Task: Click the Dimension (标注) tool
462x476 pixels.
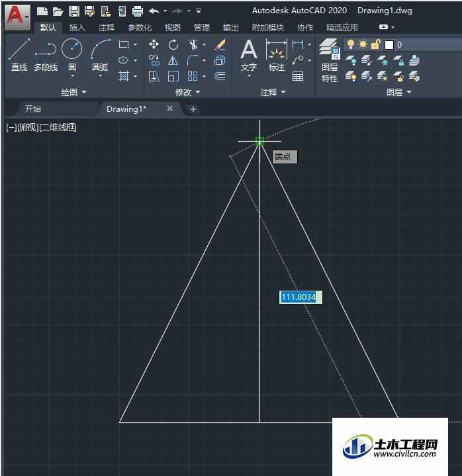Action: coord(276,55)
